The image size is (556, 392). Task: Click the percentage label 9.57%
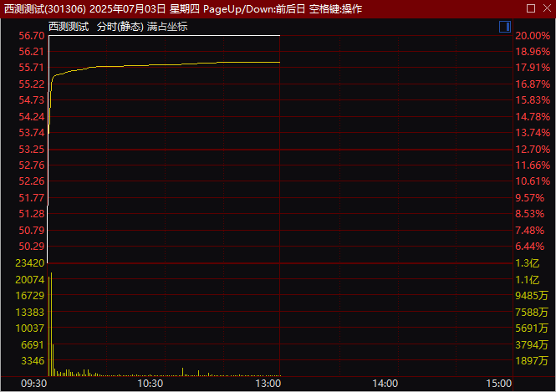click(x=530, y=198)
